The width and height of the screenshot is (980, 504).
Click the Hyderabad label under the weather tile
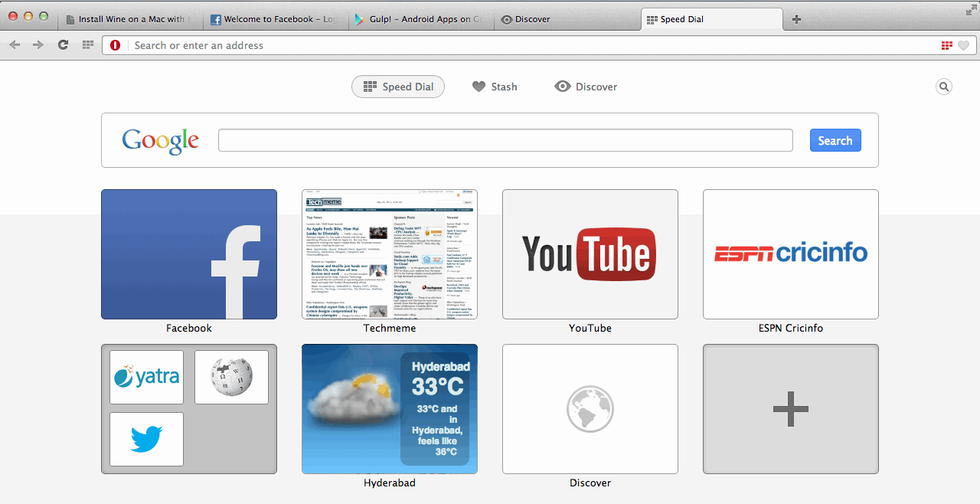(x=390, y=483)
